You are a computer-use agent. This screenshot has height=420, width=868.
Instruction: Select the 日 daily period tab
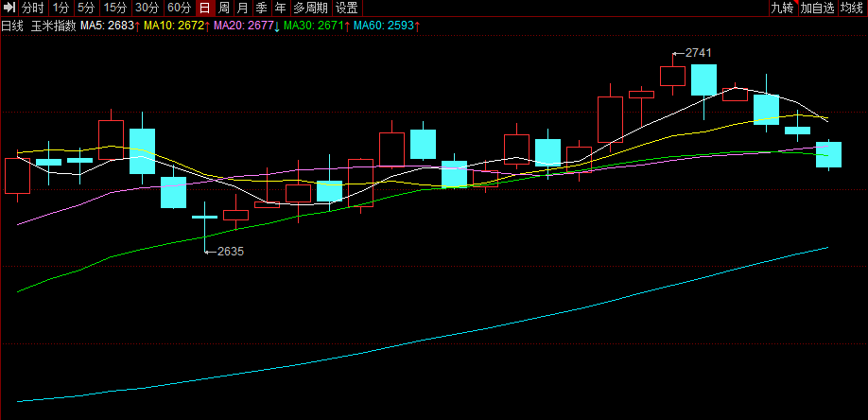pos(205,8)
